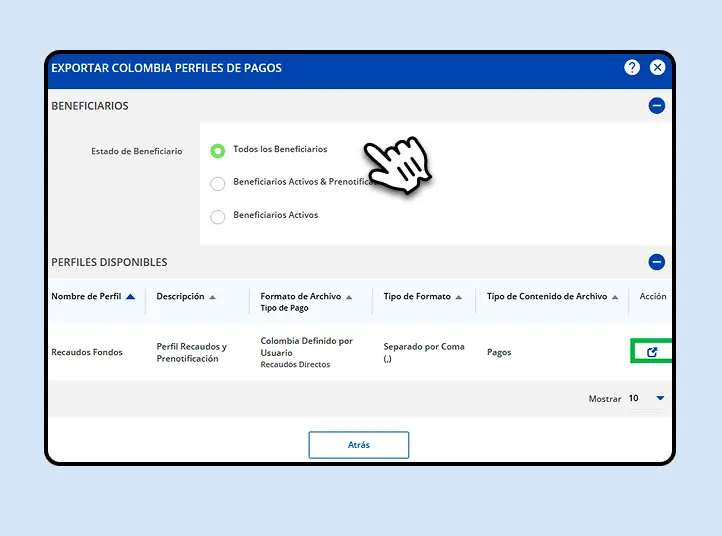This screenshot has width=722, height=536.
Task: Click export action icon for Recaudos Fondos
Action: tap(652, 352)
